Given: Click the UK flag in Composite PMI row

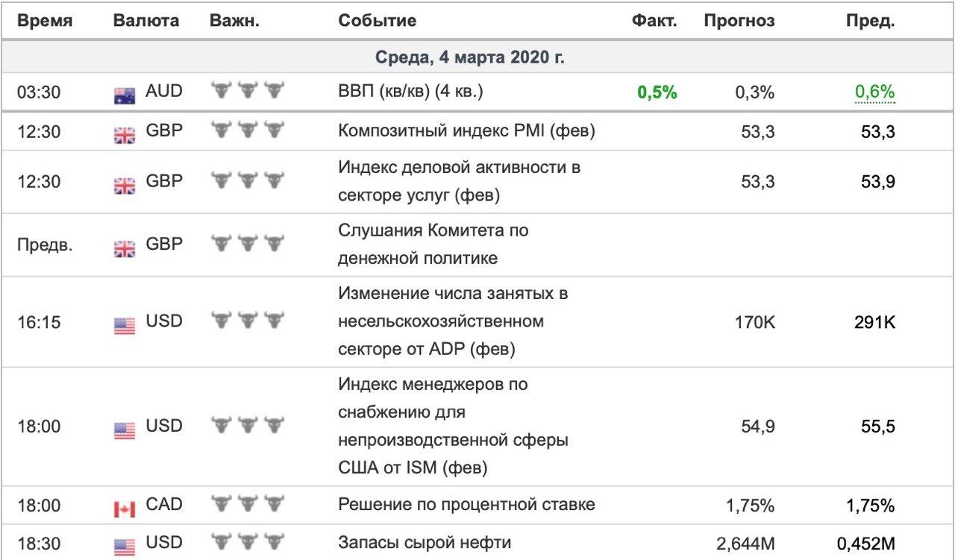Looking at the screenshot, I should click(125, 135).
